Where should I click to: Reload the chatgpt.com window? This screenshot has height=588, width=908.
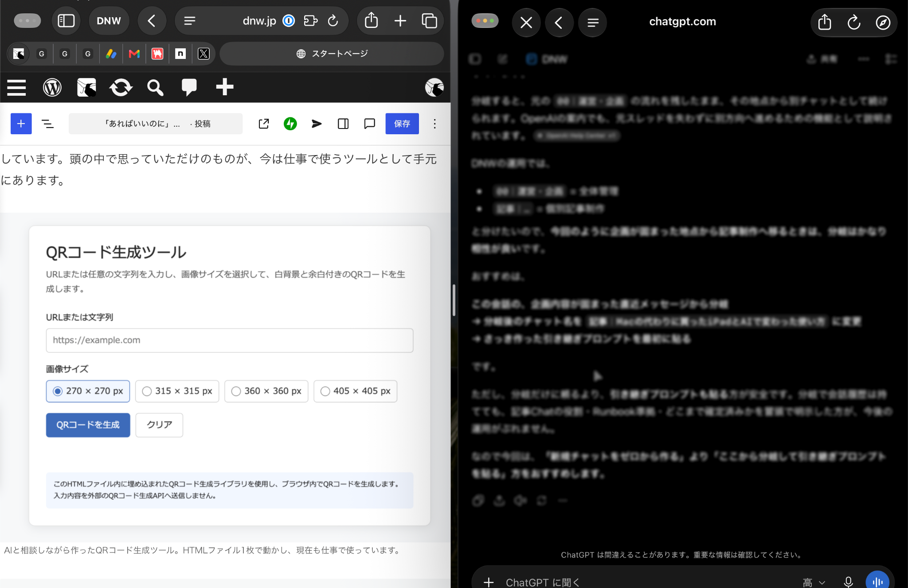853,22
